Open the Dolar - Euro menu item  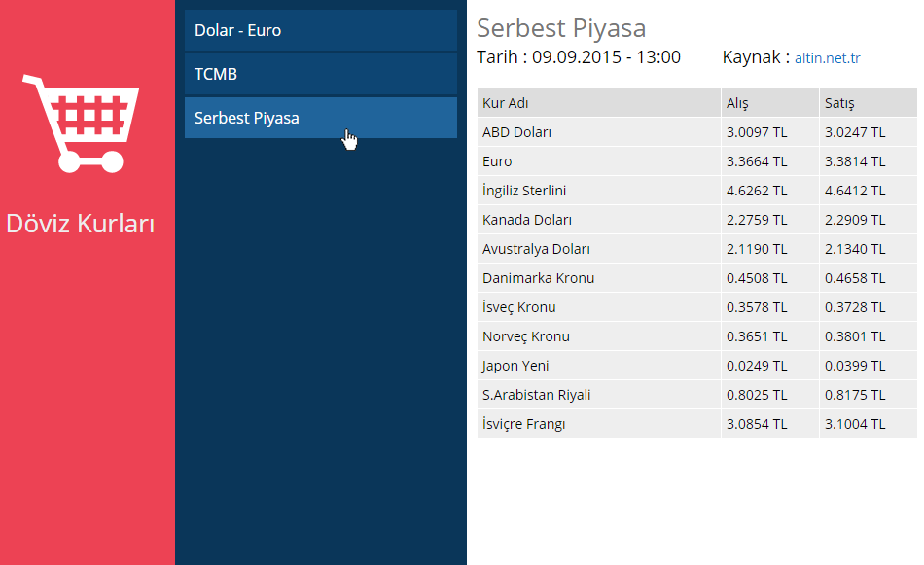(x=321, y=31)
